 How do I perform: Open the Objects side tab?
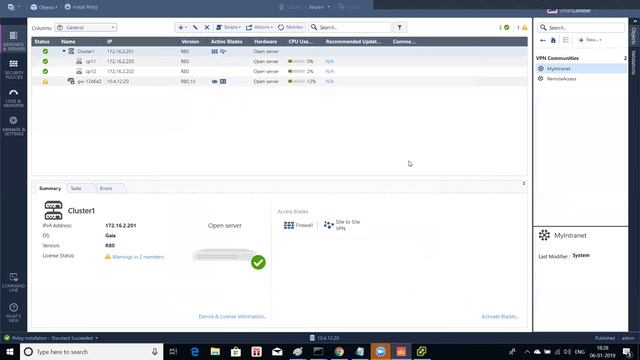634,36
